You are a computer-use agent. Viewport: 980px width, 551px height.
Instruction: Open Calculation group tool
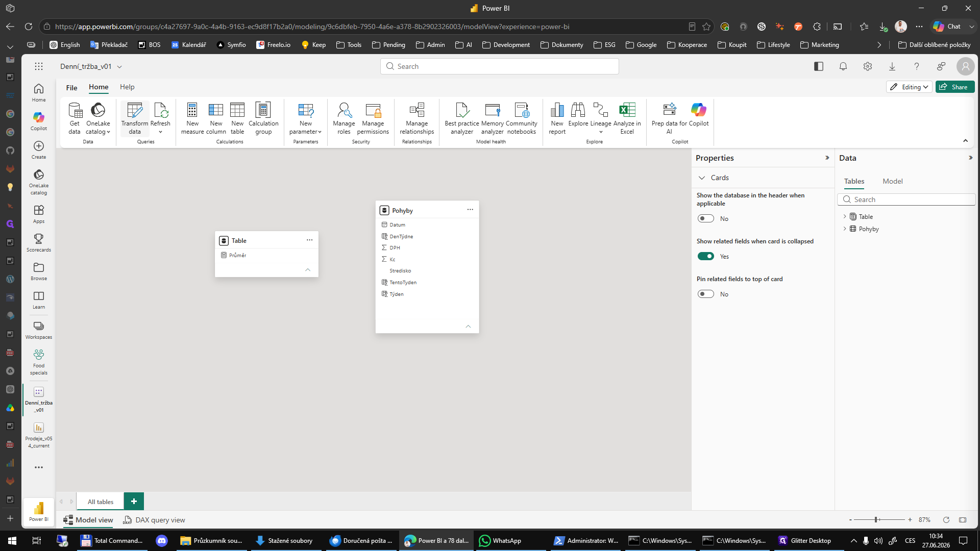(263, 118)
